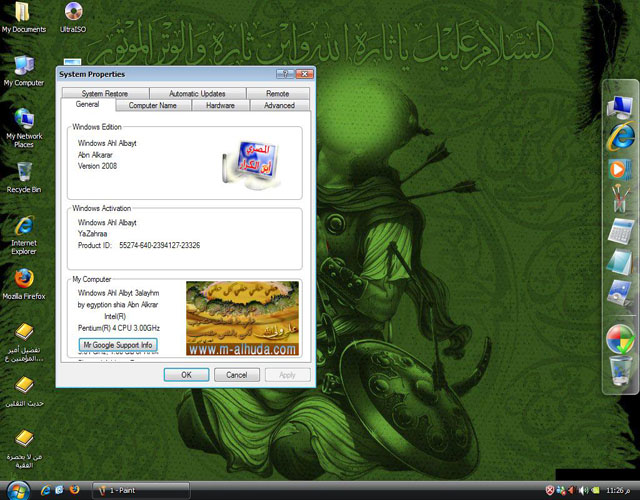
Task: Click the 'Abn Alkarar' text
Action: tap(95, 155)
